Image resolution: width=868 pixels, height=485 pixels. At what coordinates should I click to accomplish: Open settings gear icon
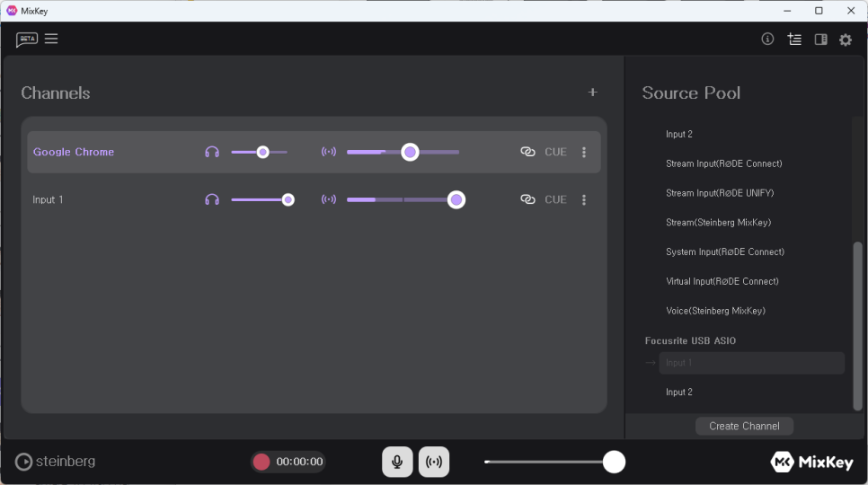[846, 40]
